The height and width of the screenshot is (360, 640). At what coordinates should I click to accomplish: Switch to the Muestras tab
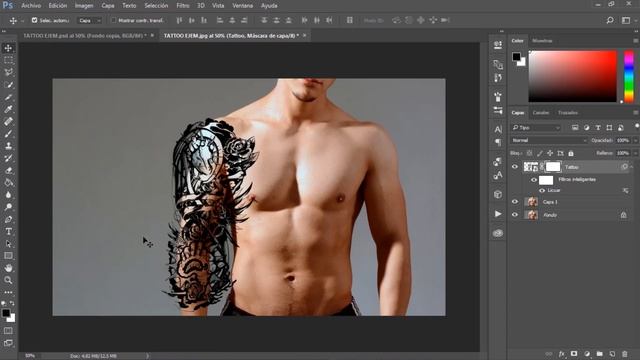[x=542, y=41]
